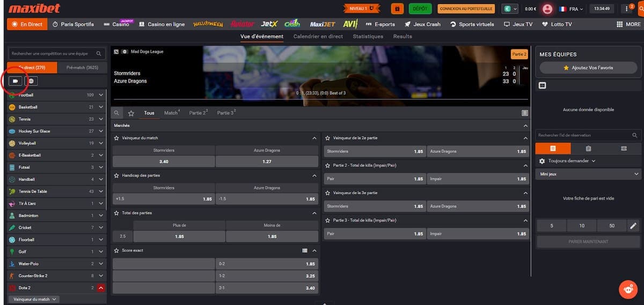Click the maxibet logo
This screenshot has width=644, height=305.
pyautogui.click(x=34, y=9)
